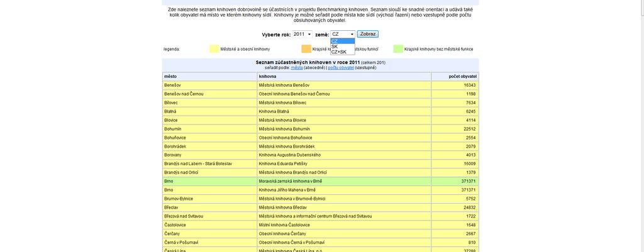Click the Borohrádek city cell
The width and height of the screenshot is (644, 252).
click(209, 146)
